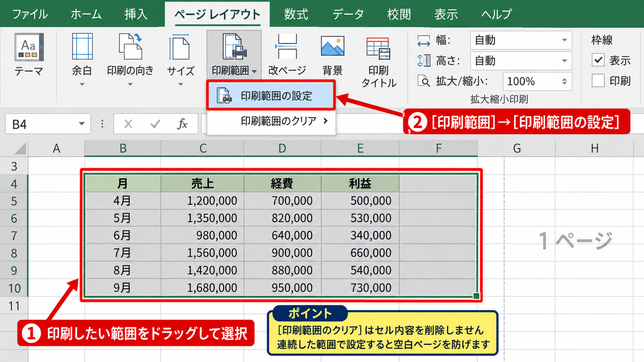644x362 pixels.
Task: Open the データ tab
Action: point(348,14)
